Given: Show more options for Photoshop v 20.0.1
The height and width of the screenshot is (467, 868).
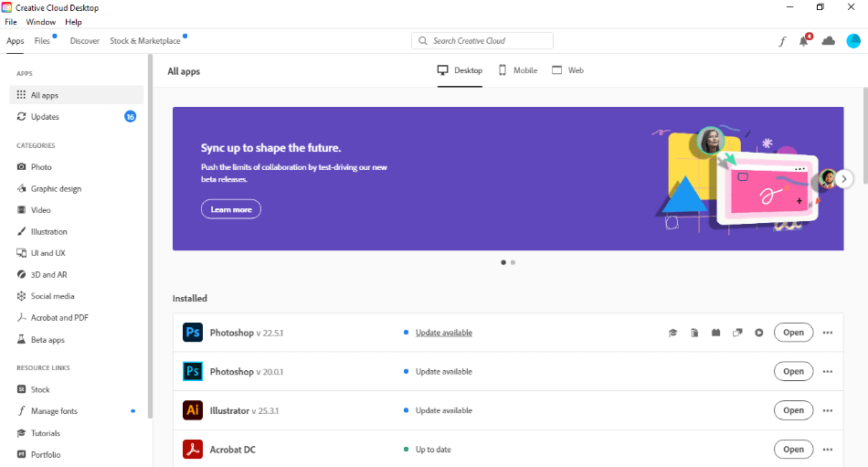Looking at the screenshot, I should point(828,372).
